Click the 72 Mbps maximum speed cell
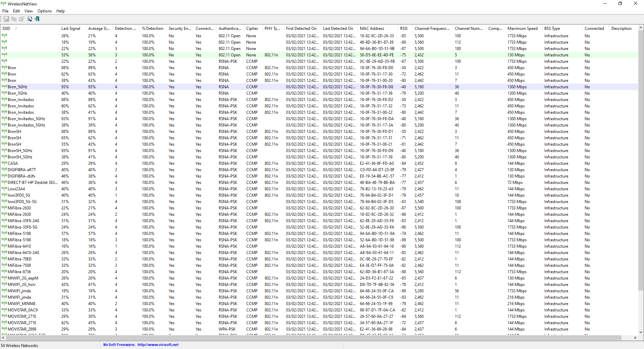 (x=515, y=183)
